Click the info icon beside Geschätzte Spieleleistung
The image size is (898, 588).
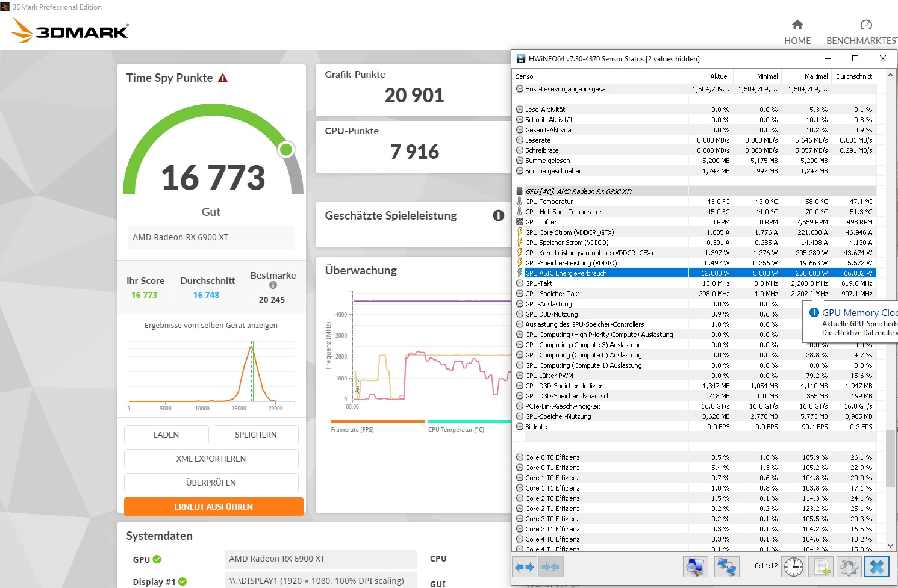pyautogui.click(x=499, y=215)
